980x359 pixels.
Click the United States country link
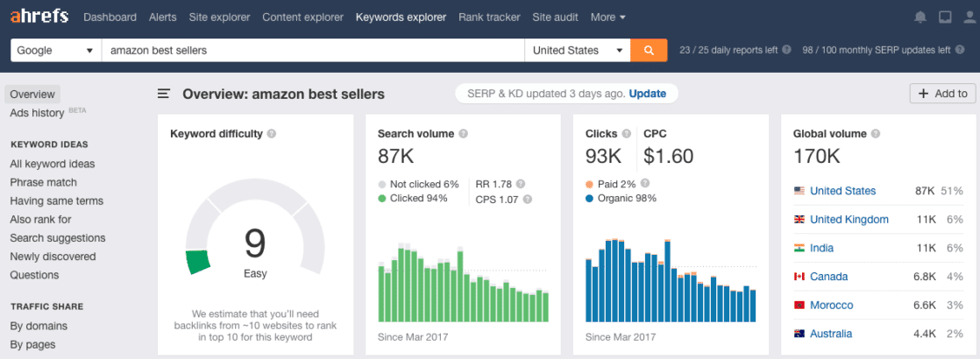pyautogui.click(x=843, y=191)
